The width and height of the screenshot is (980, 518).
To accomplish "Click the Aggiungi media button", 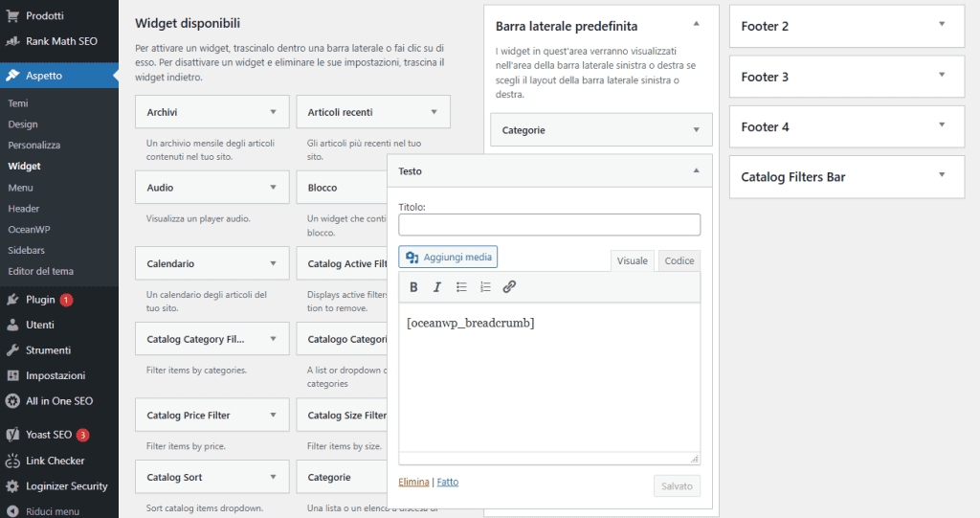I will click(x=448, y=258).
